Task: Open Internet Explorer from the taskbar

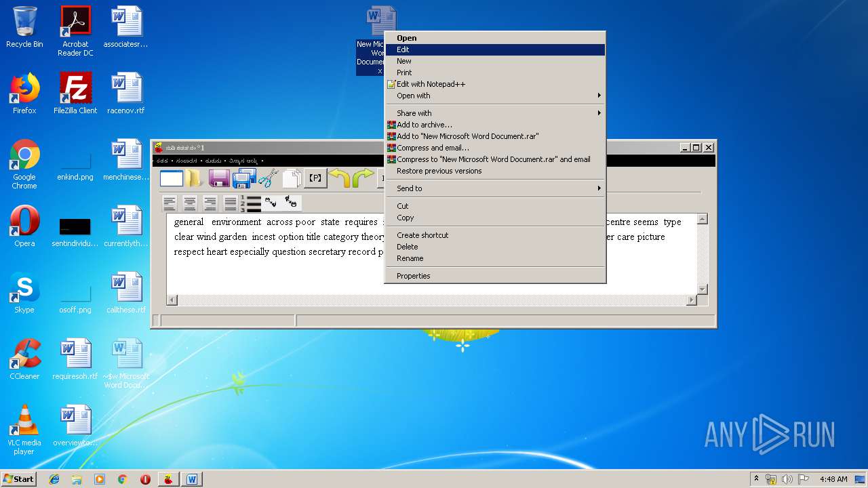Action: click(x=54, y=479)
